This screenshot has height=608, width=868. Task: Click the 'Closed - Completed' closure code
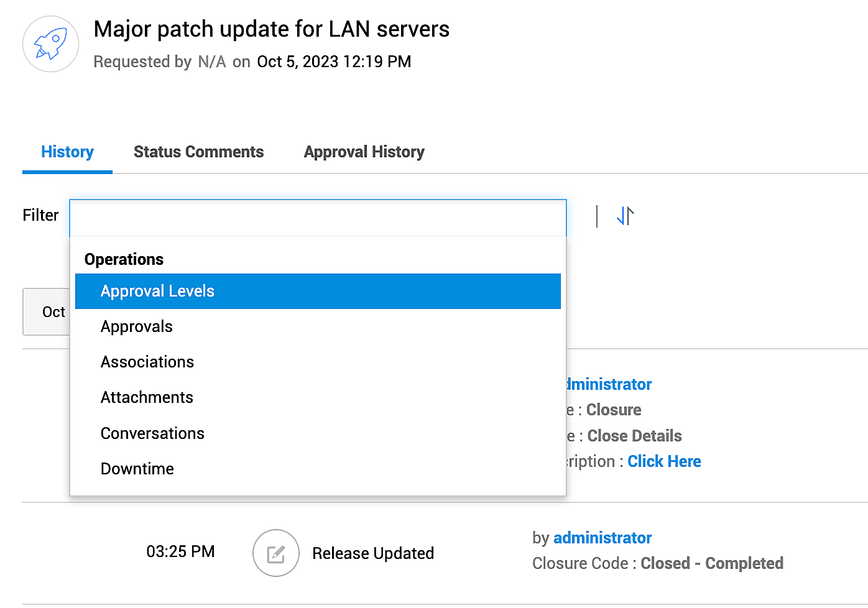[x=712, y=563]
